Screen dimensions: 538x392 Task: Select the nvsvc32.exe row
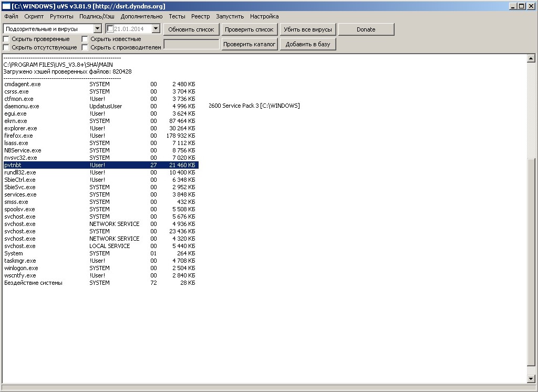point(100,158)
